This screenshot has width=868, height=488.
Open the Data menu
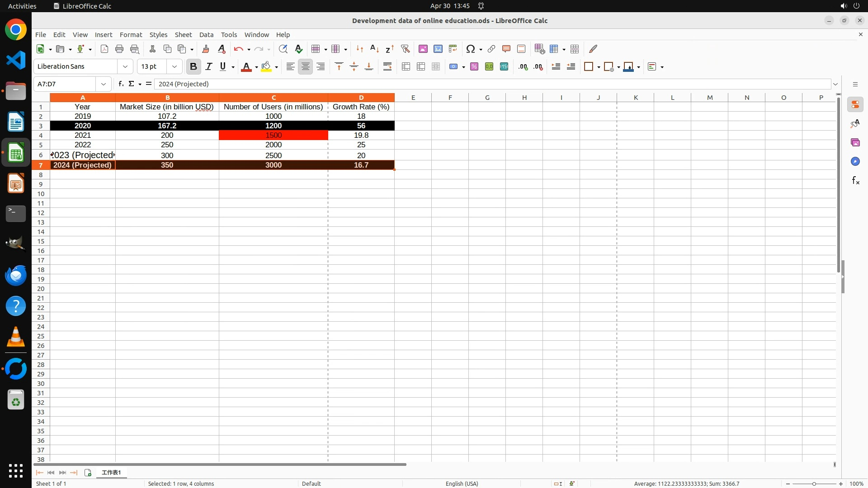click(206, 35)
